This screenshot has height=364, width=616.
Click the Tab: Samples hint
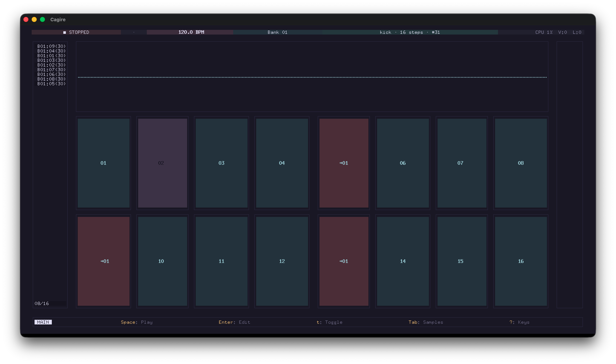(x=426, y=322)
